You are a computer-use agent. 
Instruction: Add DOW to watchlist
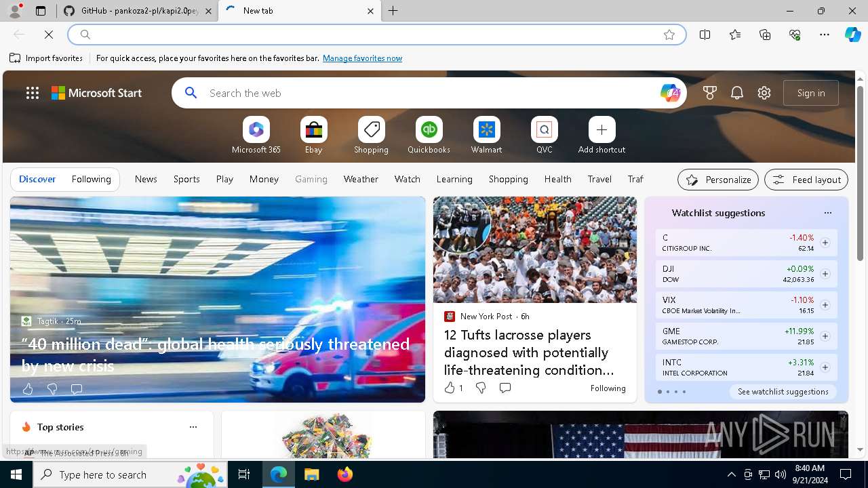(825, 274)
